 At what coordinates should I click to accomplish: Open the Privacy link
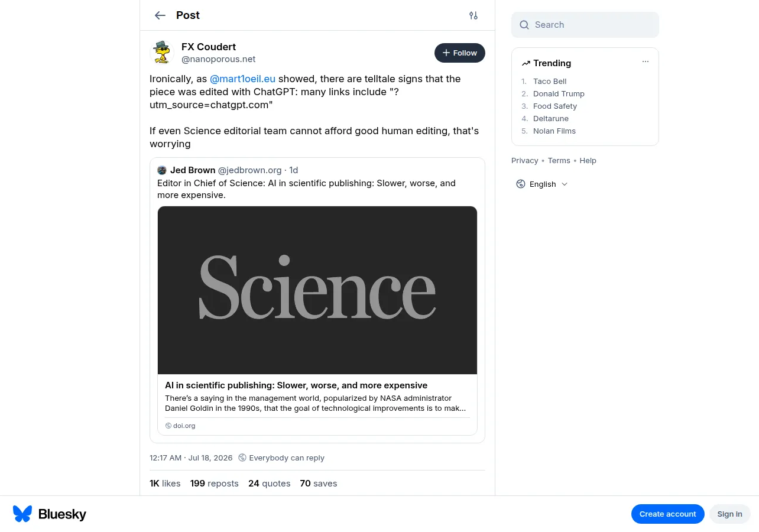(525, 160)
